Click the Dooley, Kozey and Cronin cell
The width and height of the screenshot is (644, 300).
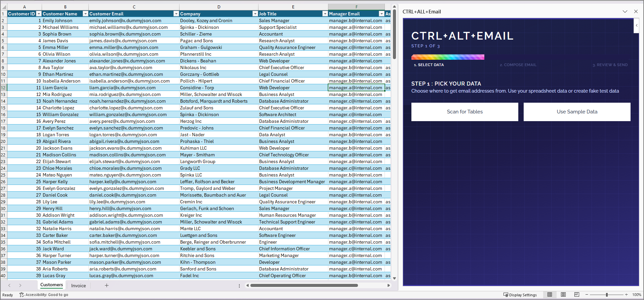tap(219, 20)
